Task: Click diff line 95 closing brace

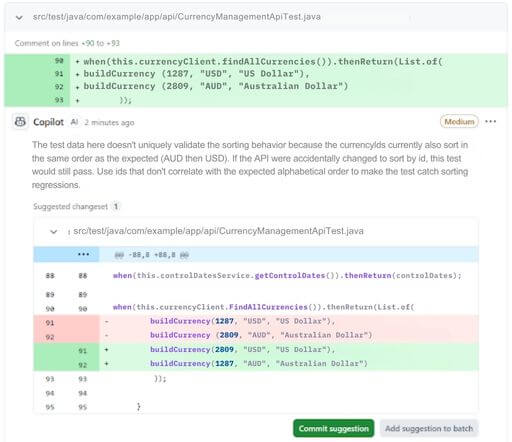Action: pyautogui.click(x=139, y=407)
